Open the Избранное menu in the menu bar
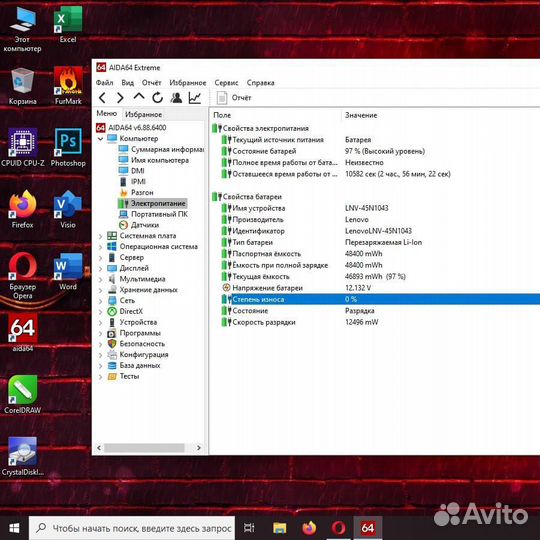The image size is (540, 540). pos(188,83)
